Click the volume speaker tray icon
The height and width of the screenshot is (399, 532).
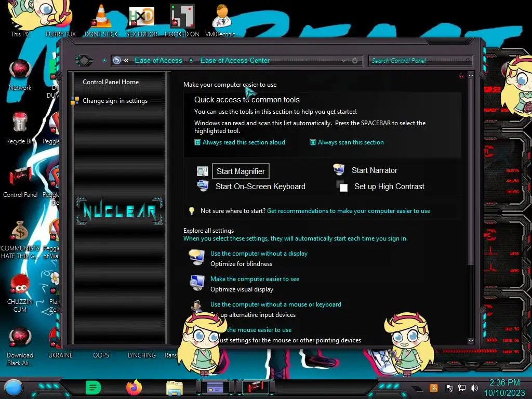474,388
